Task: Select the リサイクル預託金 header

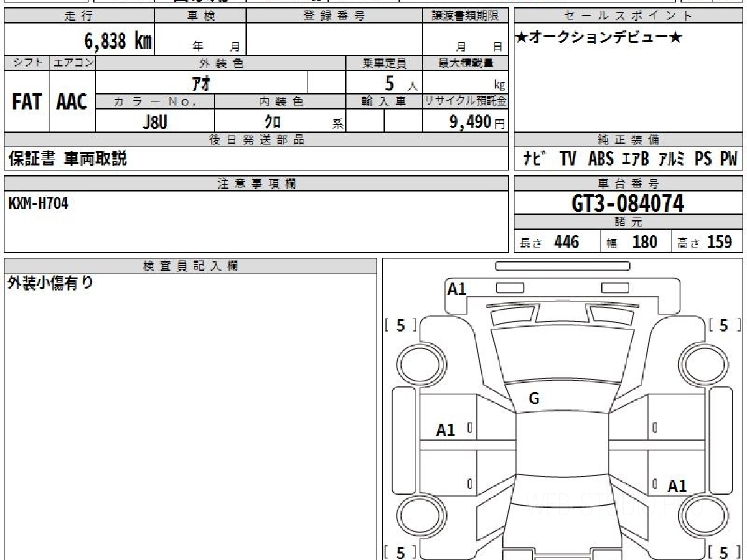Action: point(466,102)
